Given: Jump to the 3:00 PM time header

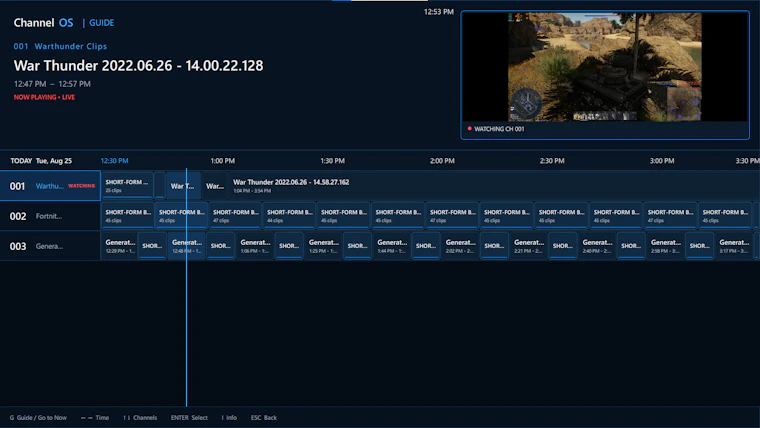Looking at the screenshot, I should coord(662,161).
